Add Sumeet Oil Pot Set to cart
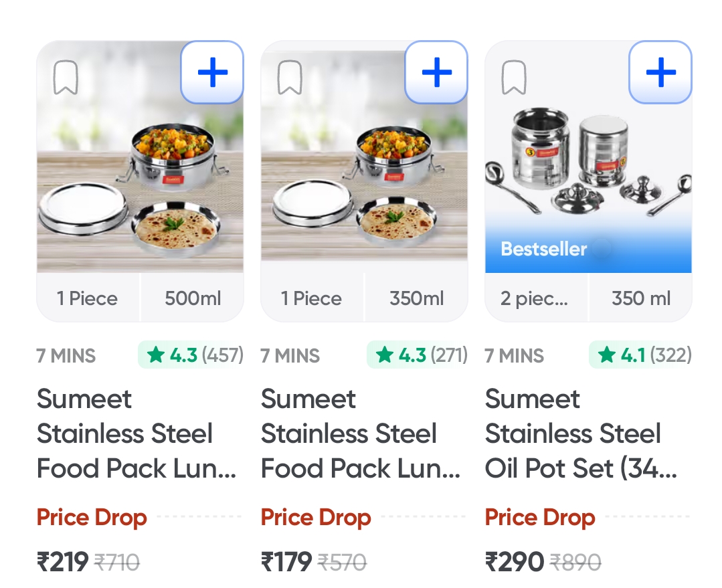The width and height of the screenshot is (722, 588). pyautogui.click(x=660, y=72)
